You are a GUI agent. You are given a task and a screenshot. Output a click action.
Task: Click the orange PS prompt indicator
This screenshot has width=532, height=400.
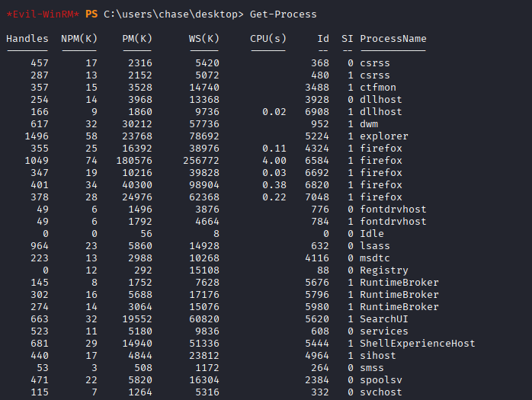[91, 14]
